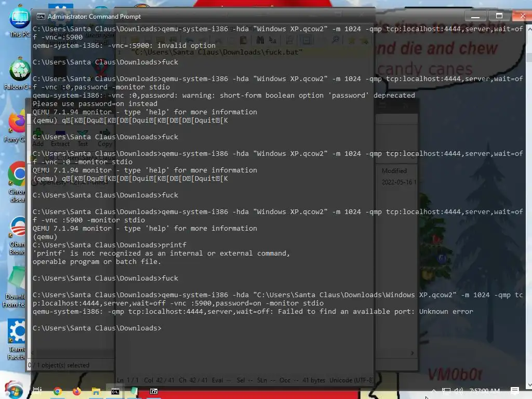Open the taskbar clock showing 7:57 AM
The image size is (532, 399).
coord(485,391)
